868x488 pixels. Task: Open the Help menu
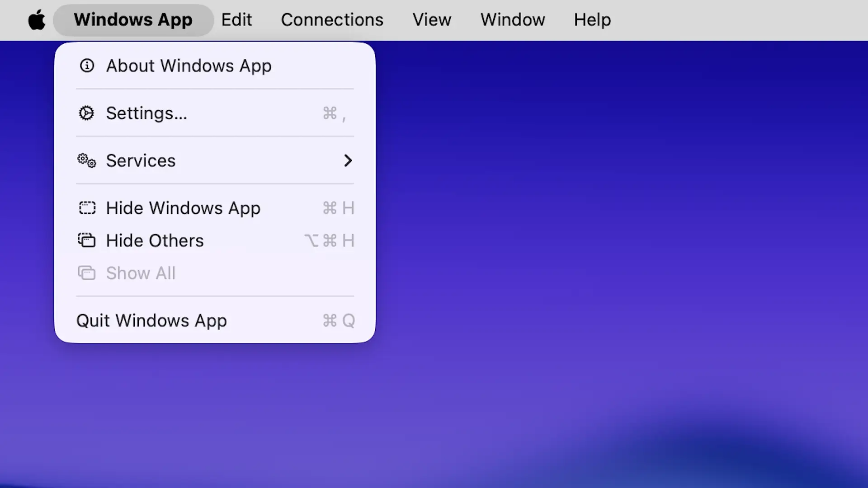pos(592,20)
